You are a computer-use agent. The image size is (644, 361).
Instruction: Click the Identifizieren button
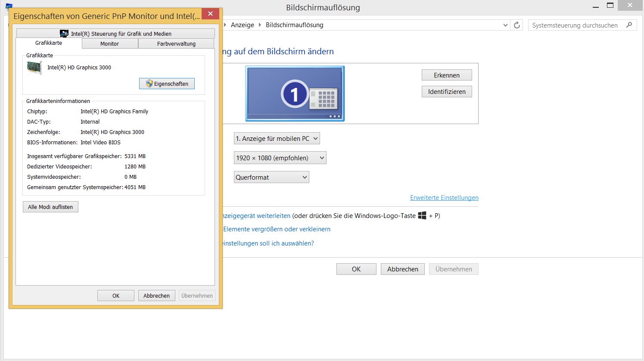(x=447, y=91)
